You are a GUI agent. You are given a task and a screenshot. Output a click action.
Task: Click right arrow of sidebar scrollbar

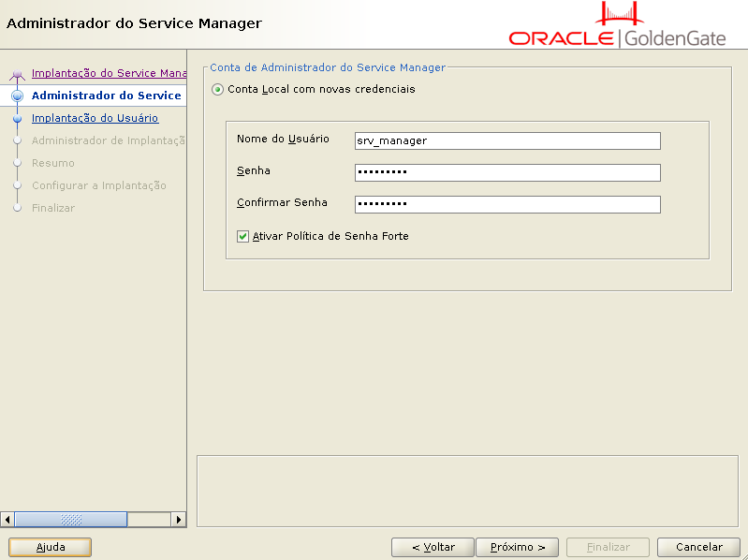tap(179, 520)
